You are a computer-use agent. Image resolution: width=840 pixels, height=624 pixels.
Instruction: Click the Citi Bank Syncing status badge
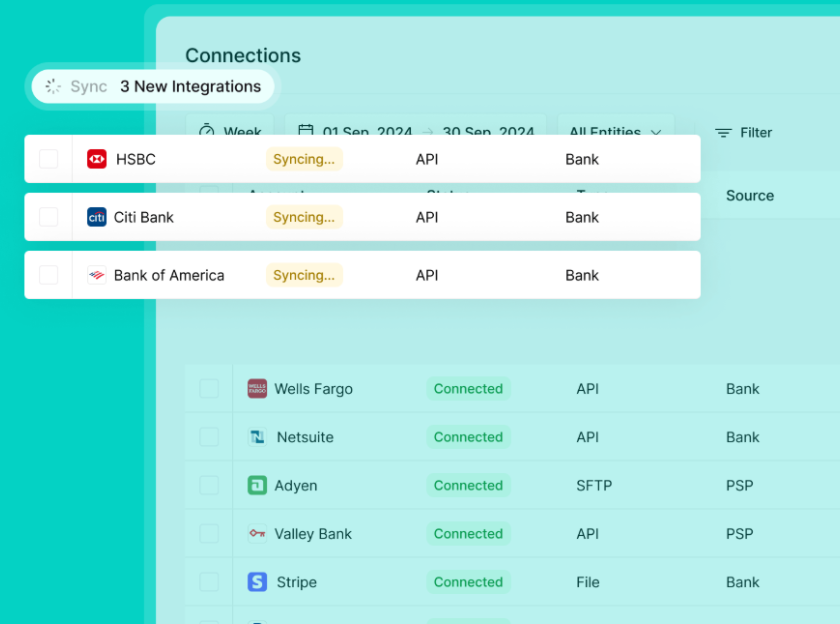(304, 217)
